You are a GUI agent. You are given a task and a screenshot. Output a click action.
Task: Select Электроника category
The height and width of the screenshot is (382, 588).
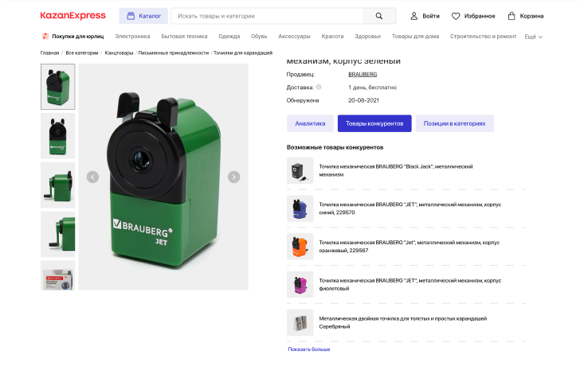(132, 37)
